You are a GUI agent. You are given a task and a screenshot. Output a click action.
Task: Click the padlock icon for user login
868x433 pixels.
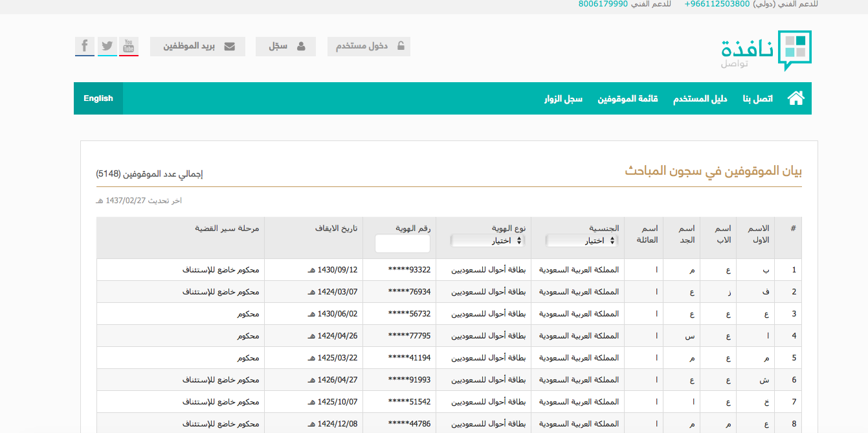point(401,47)
